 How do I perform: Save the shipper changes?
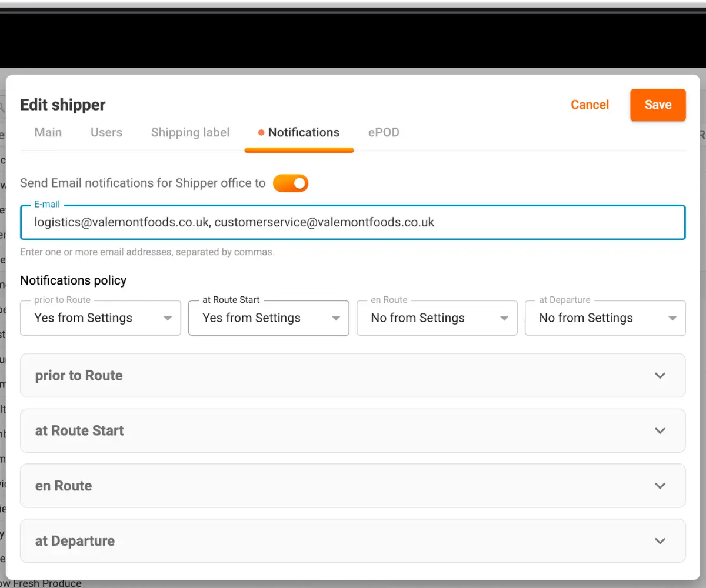click(x=658, y=105)
